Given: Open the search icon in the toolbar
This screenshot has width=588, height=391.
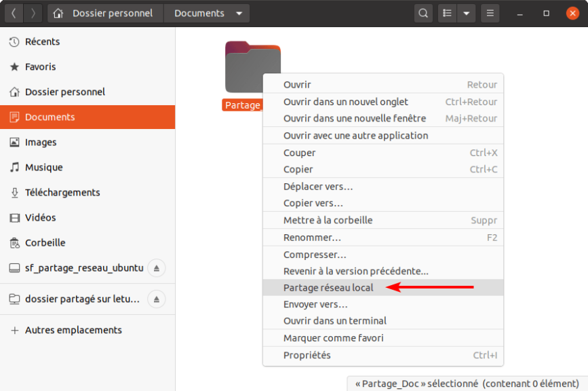Looking at the screenshot, I should click(x=423, y=12).
